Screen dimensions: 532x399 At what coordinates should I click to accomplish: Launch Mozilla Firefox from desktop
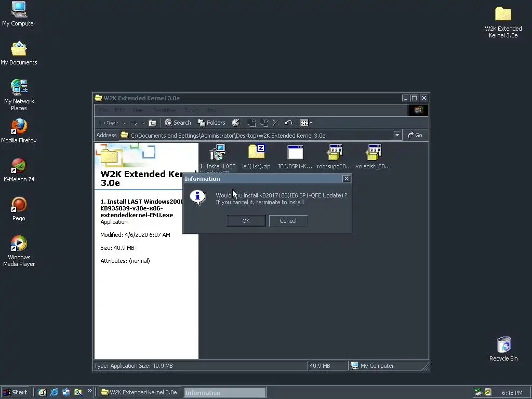click(19, 130)
